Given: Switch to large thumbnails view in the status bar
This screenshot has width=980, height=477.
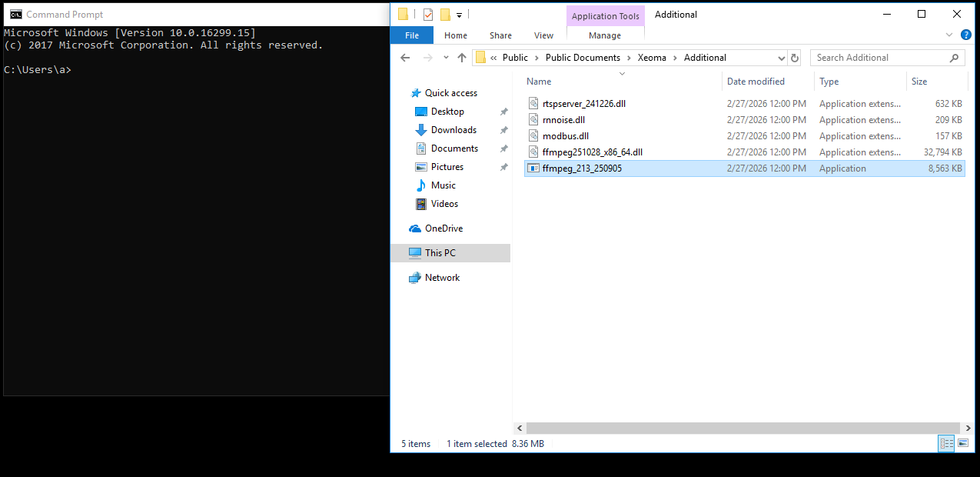Looking at the screenshot, I should pyautogui.click(x=962, y=443).
